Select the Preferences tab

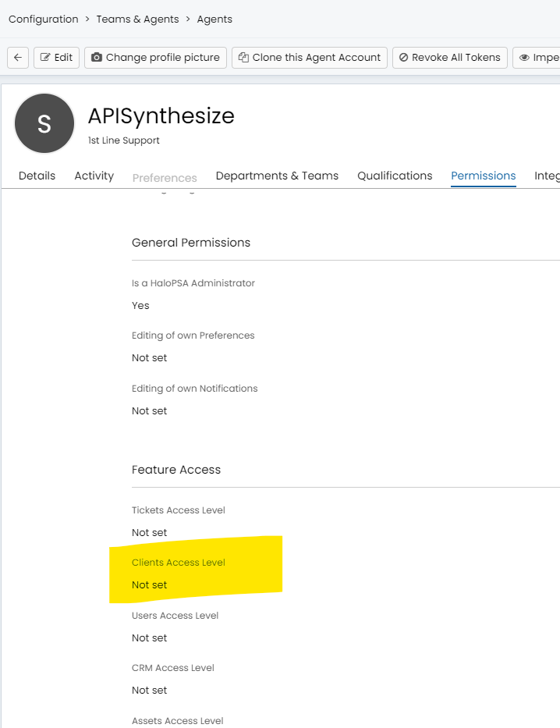tap(165, 178)
